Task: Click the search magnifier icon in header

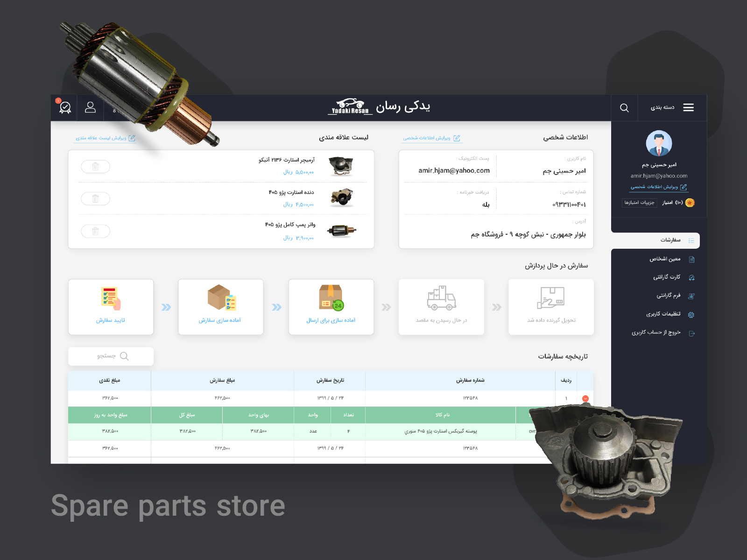Action: tap(624, 108)
